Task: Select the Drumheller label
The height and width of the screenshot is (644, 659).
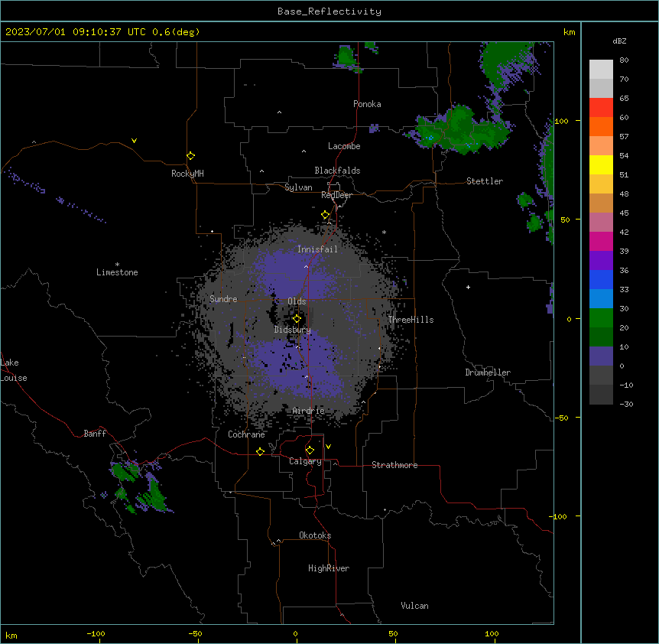Action: [488, 372]
